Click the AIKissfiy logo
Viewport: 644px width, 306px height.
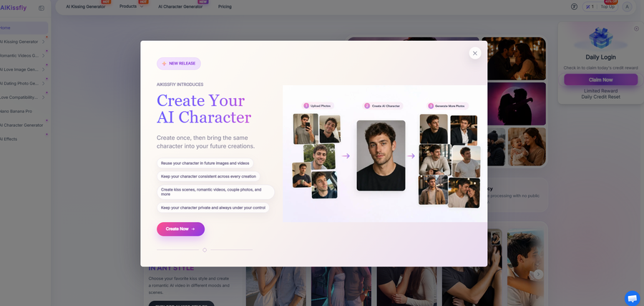pyautogui.click(x=13, y=8)
